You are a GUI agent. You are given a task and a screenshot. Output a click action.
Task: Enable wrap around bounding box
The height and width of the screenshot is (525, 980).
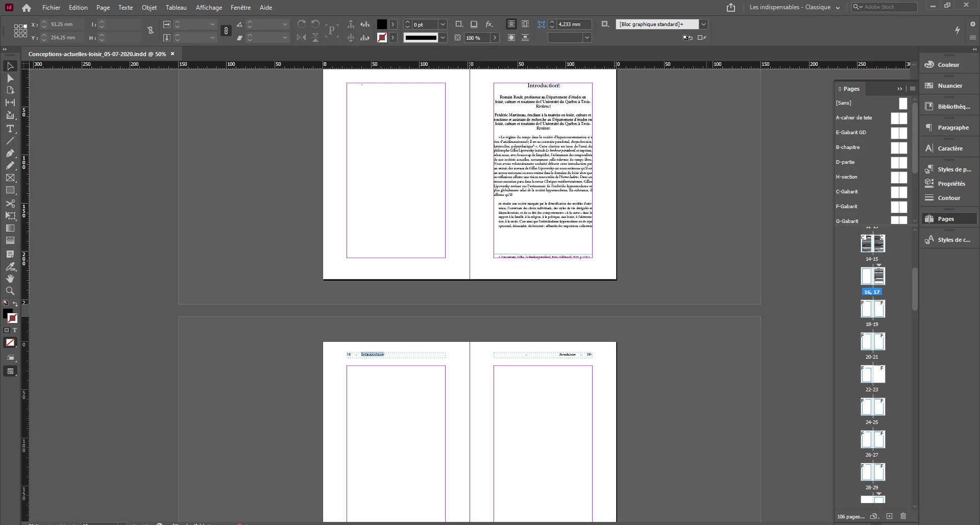click(x=525, y=24)
